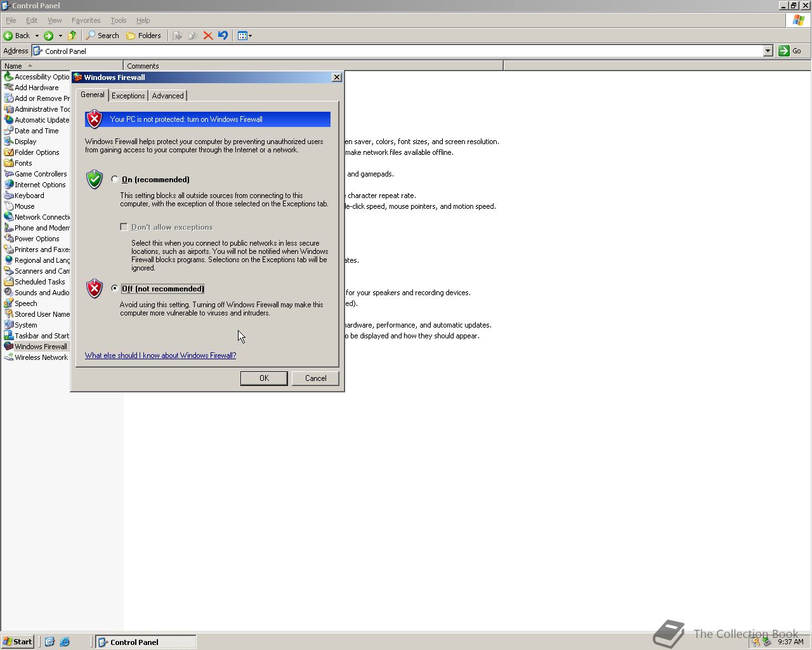
Task: Turn firewall On (recommended)
Action: [115, 180]
